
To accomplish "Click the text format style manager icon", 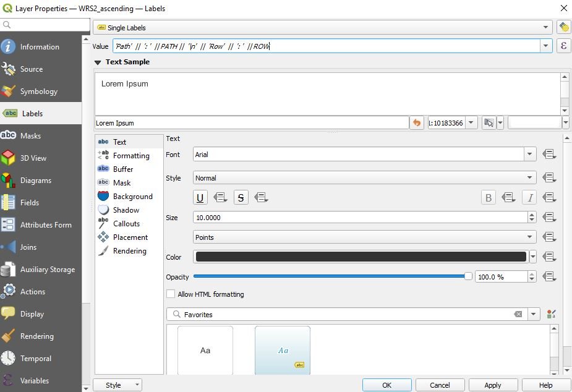I will click(x=552, y=315).
